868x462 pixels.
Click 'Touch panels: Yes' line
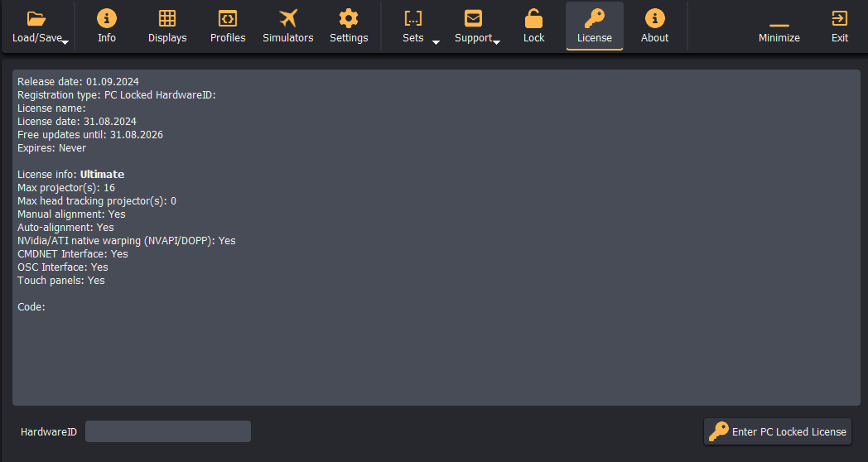(x=61, y=281)
